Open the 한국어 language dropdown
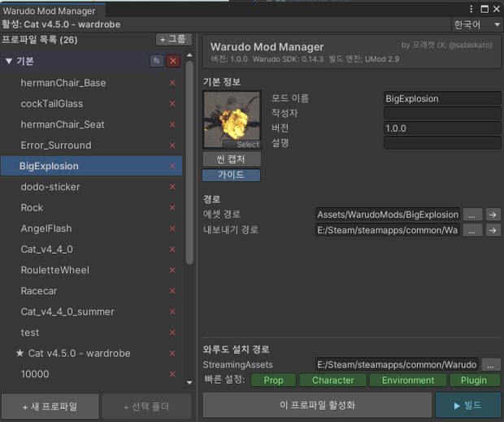Screen dimensions: 504x422 click(x=476, y=24)
